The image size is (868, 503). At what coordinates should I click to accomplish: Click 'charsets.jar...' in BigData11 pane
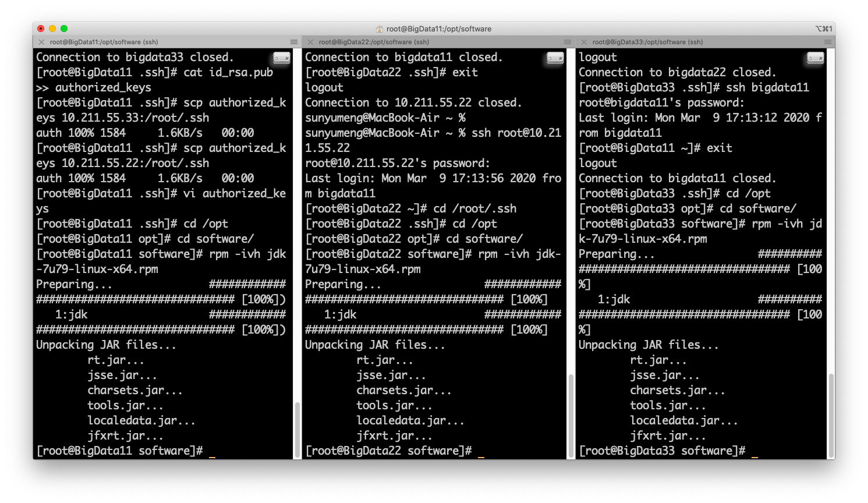(x=135, y=390)
